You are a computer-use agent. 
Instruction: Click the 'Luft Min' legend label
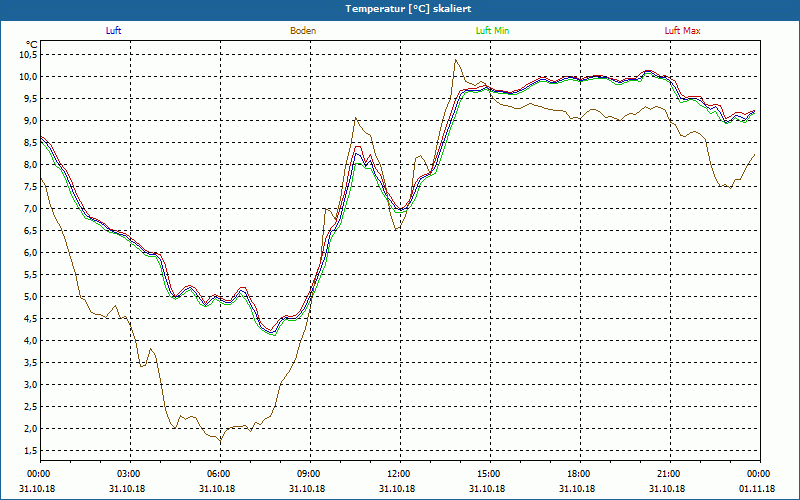492,31
